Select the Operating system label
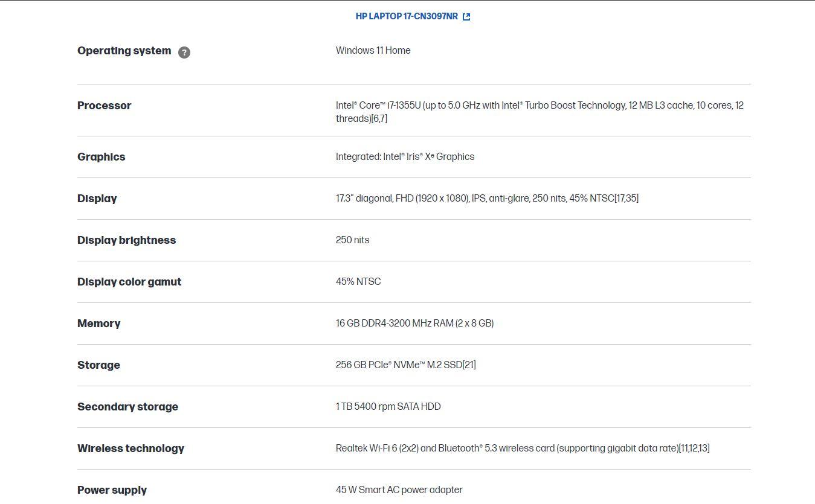The width and height of the screenshot is (815, 504). coord(124,51)
